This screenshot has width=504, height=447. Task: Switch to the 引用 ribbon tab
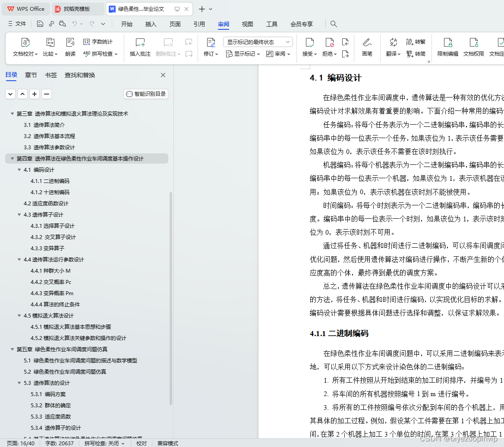(199, 24)
